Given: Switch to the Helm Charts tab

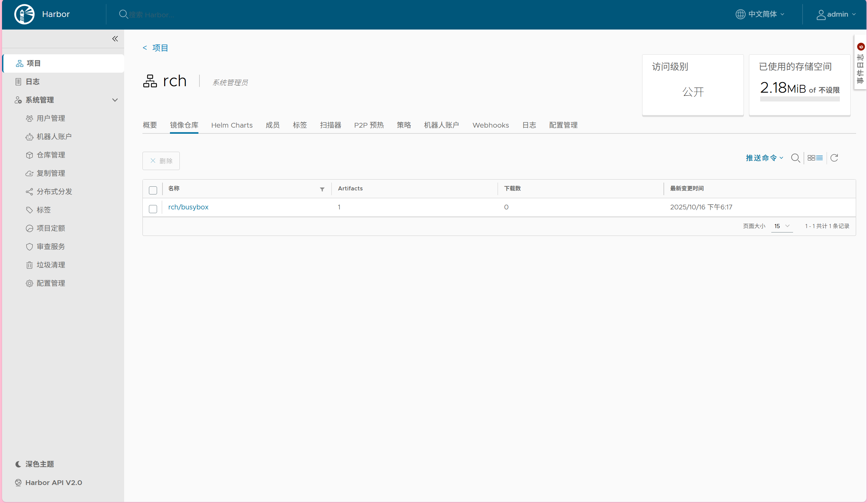Looking at the screenshot, I should click(x=232, y=125).
